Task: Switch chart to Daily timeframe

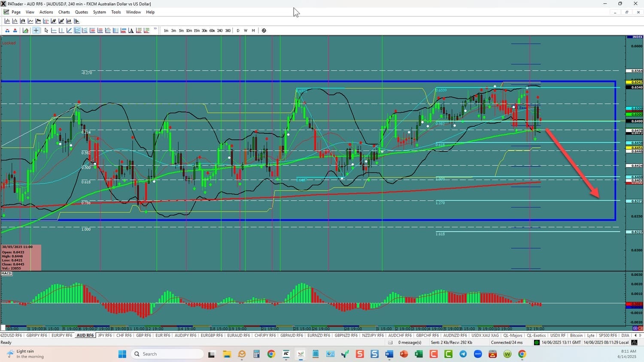Action: pyautogui.click(x=238, y=30)
